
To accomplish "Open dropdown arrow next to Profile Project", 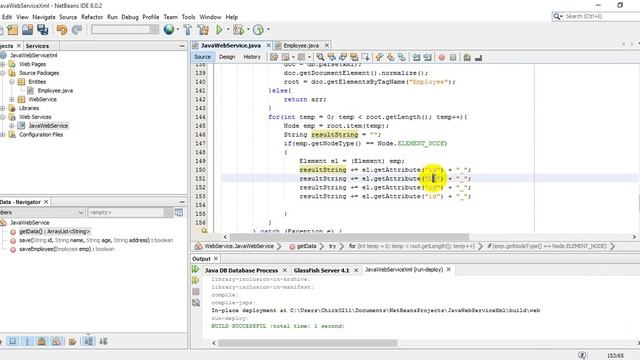I will (x=268, y=29).
